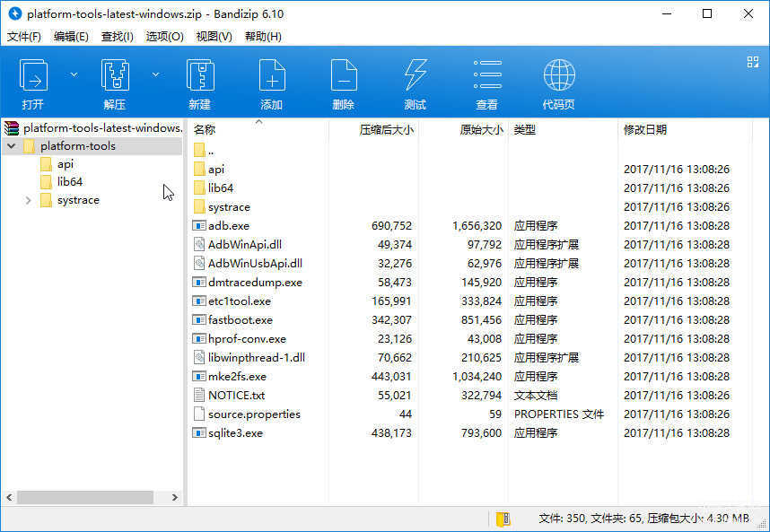Click the Code page globe icon
770x532 pixels.
click(559, 75)
